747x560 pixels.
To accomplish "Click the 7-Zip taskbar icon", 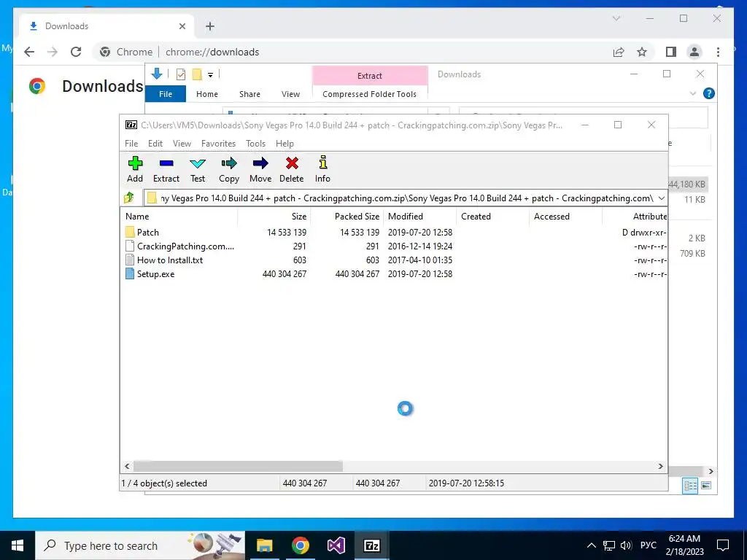I will click(371, 545).
